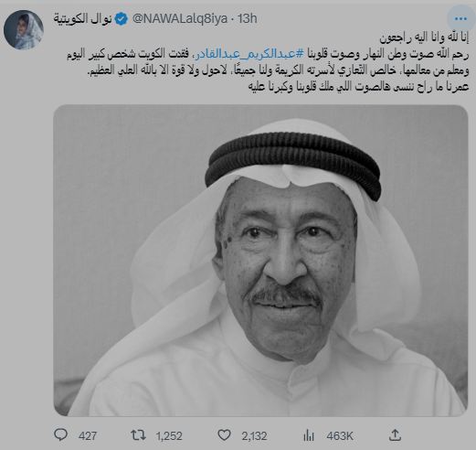Screen dimensions: 476x450
Task: Click the blue verified badge
Action: [122, 19]
